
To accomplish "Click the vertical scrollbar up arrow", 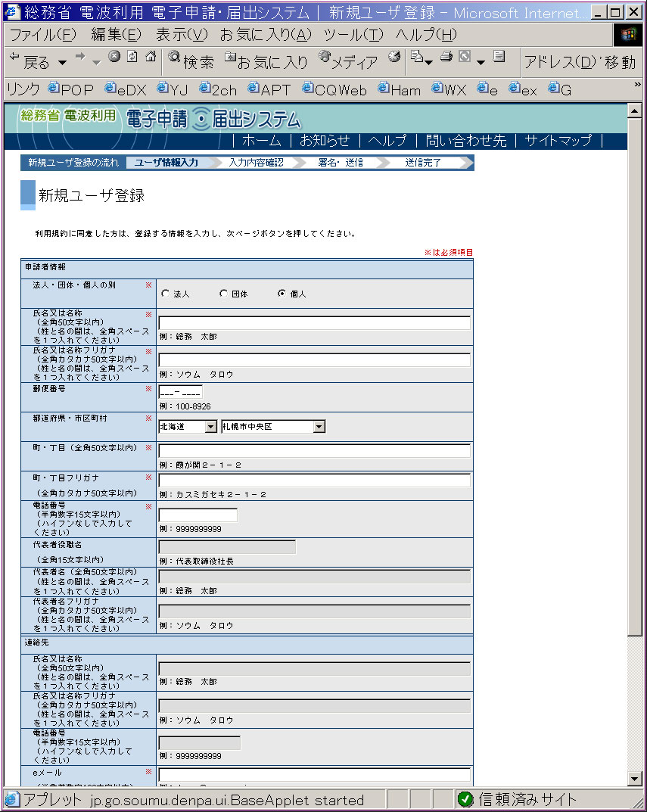I will pos(635,110).
